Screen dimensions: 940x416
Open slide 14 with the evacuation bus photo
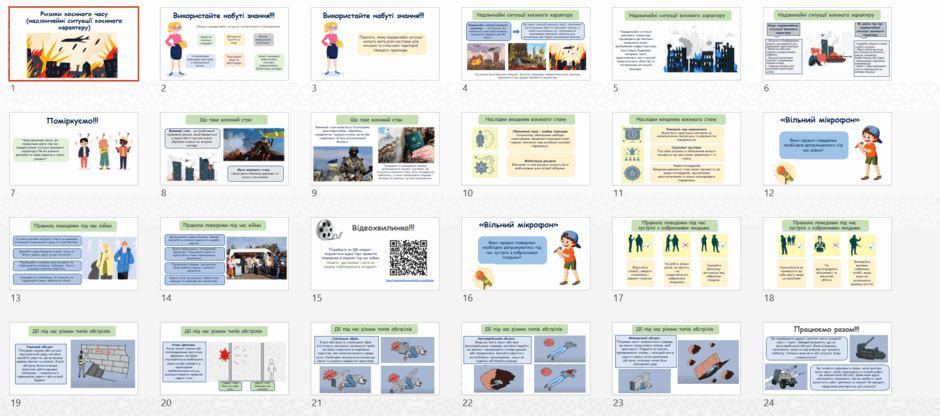tap(224, 254)
